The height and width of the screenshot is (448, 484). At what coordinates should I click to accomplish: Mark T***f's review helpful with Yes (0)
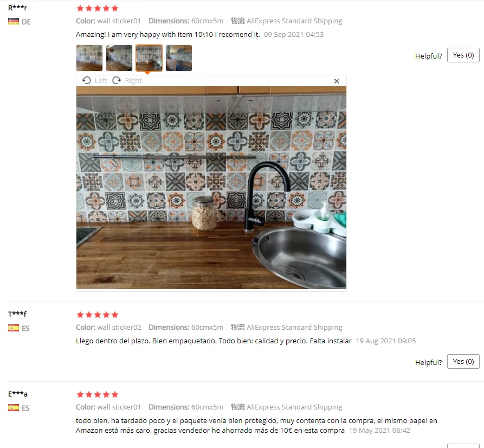463,362
